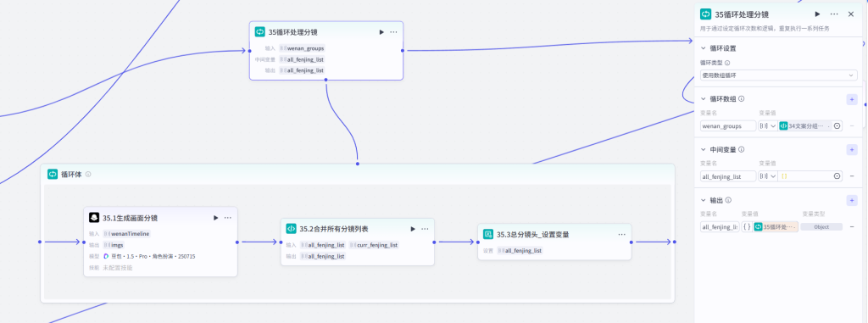This screenshot has width=868, height=323.
Task: Click 未配置技能 text on 35.1 node
Action: tap(117, 268)
